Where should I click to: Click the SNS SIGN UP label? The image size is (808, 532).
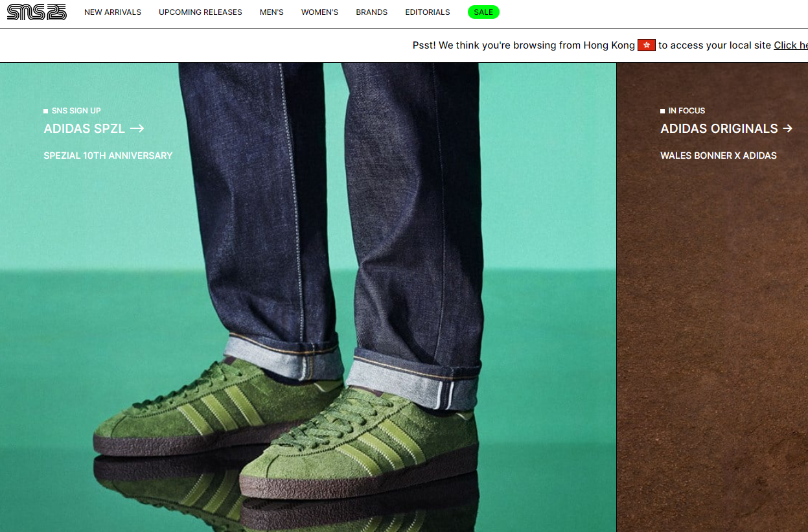pos(76,111)
